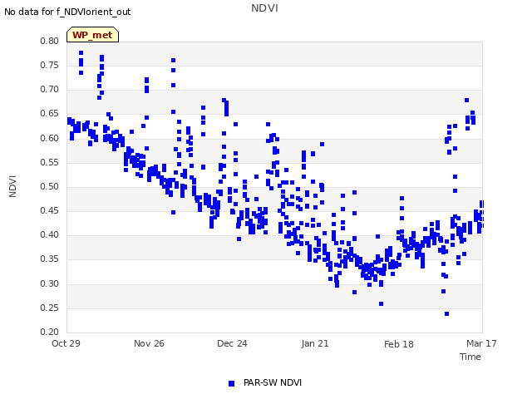Click the 0.35 y-axis tick label
532x399 pixels.
tap(49, 259)
